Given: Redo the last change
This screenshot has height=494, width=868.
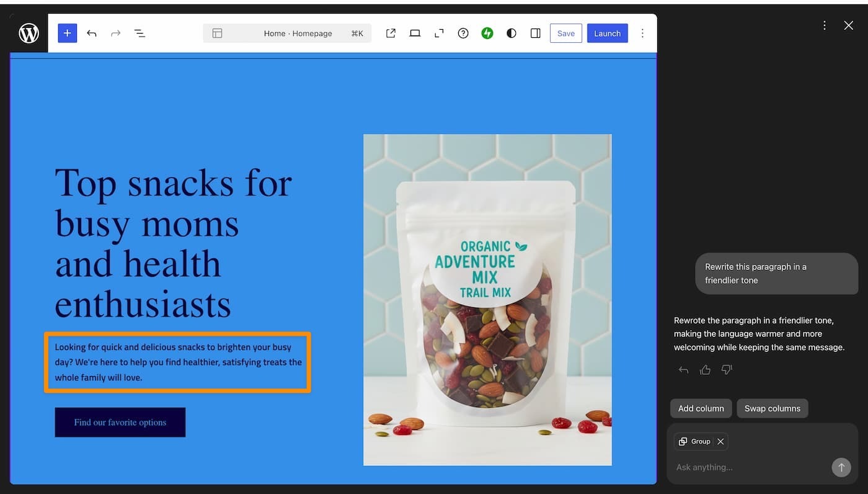Looking at the screenshot, I should pyautogui.click(x=115, y=33).
